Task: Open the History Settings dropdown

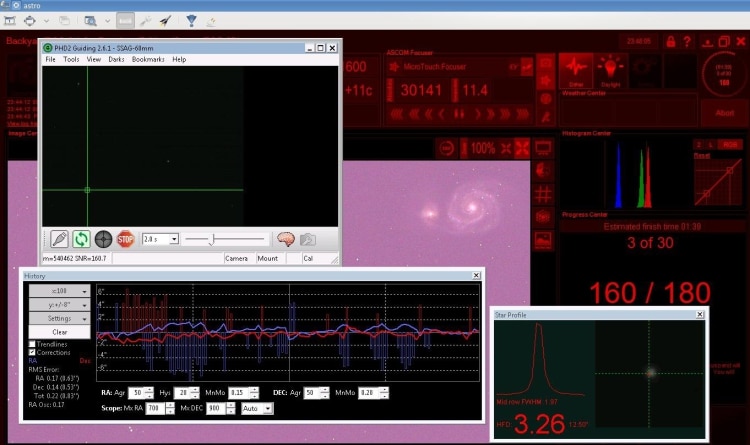Action: (59, 318)
